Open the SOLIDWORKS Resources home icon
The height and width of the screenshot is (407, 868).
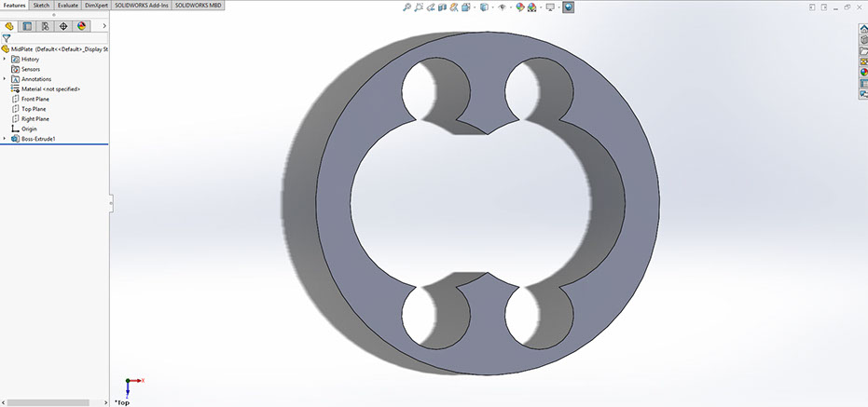coord(863,28)
